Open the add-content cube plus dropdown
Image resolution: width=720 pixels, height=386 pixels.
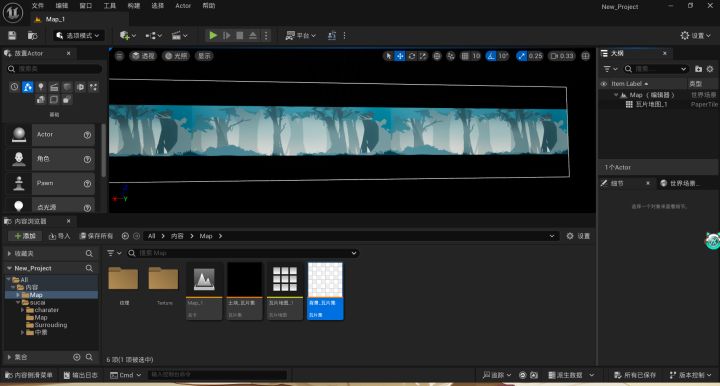pos(128,35)
